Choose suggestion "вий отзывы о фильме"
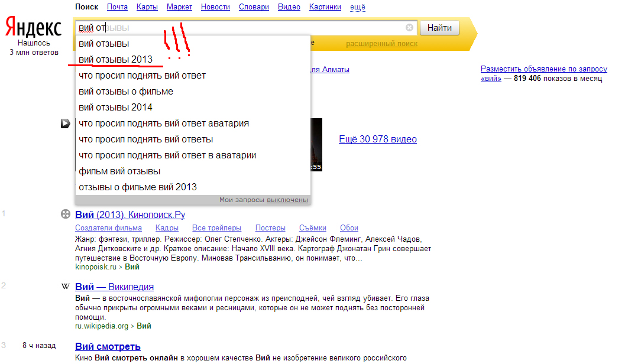This screenshot has width=641, height=364. [x=193, y=92]
